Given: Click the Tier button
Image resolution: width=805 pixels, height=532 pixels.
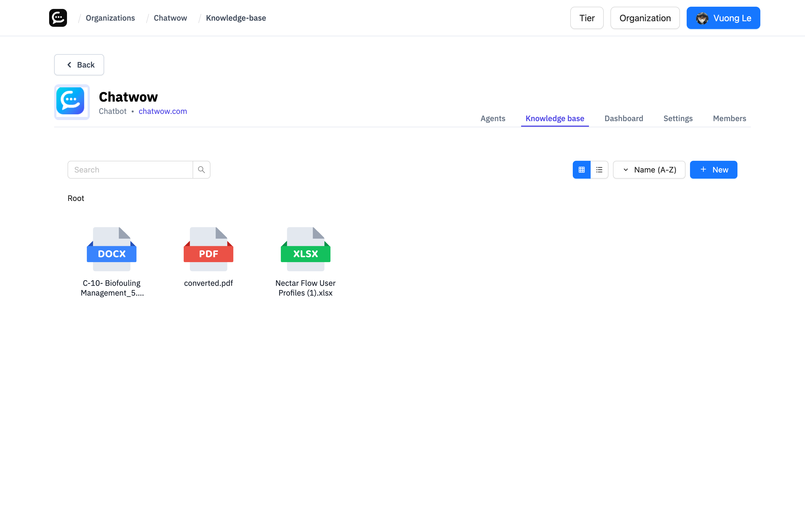Looking at the screenshot, I should tap(586, 18).
